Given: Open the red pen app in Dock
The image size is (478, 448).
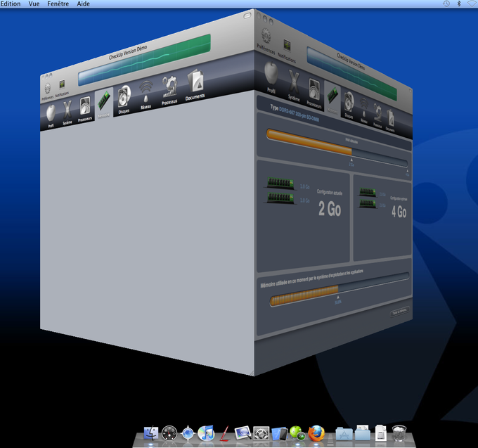Looking at the screenshot, I should pos(225,434).
